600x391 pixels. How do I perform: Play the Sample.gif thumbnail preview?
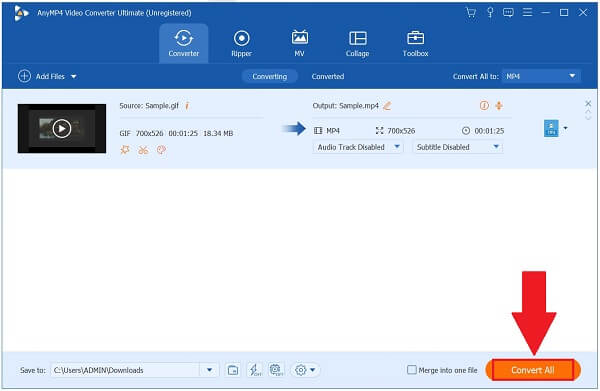(x=62, y=129)
